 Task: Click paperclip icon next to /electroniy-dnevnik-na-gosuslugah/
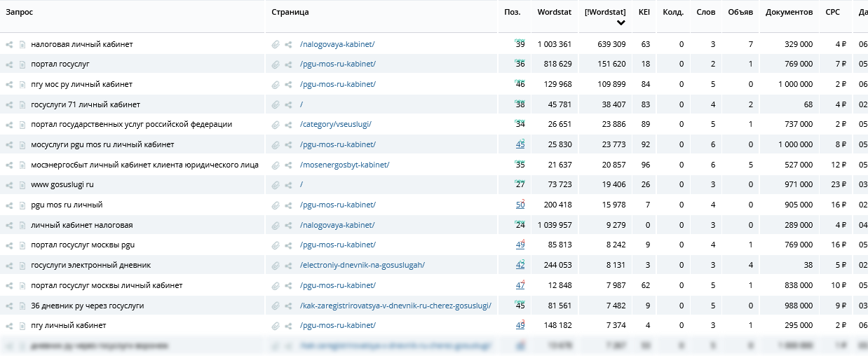click(x=276, y=266)
